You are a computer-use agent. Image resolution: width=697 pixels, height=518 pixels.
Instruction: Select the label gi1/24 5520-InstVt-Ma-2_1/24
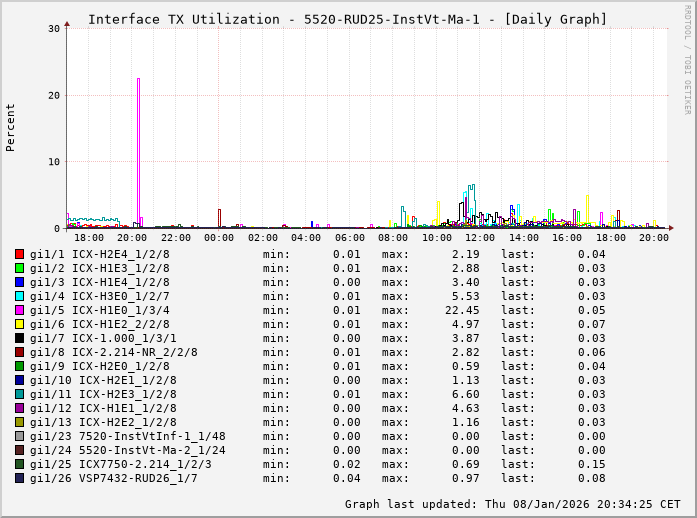(128, 450)
